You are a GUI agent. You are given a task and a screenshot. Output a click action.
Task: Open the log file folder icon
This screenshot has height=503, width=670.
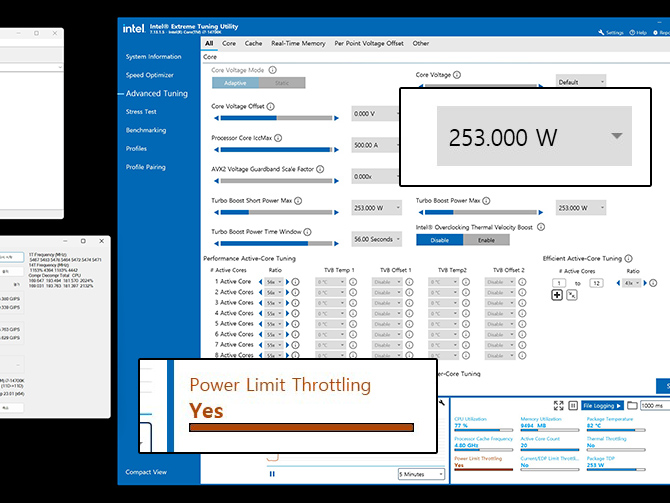pos(632,406)
